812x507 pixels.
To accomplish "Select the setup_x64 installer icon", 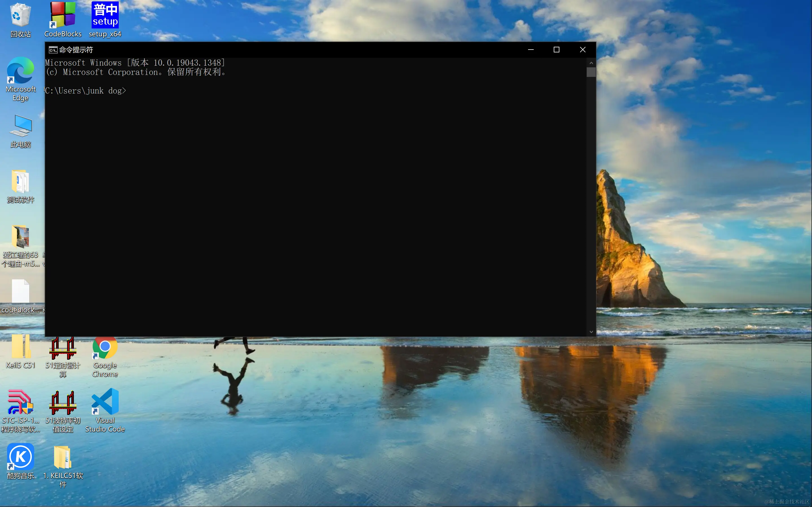I will (x=105, y=15).
